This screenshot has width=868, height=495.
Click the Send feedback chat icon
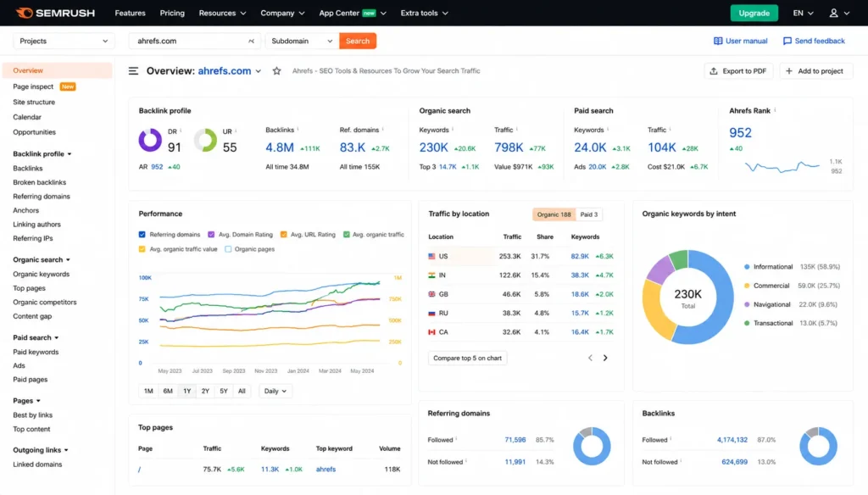pyautogui.click(x=787, y=41)
